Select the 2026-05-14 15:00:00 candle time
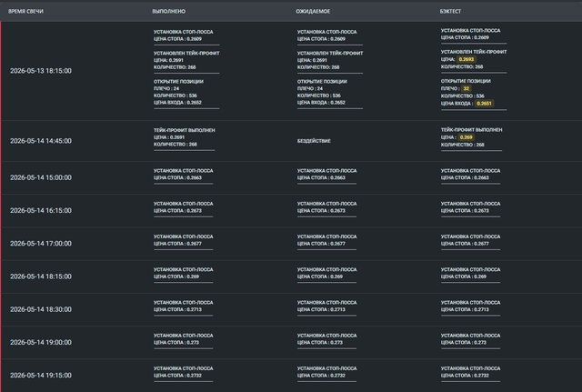Viewport: 582px width, 392px height. coord(41,178)
